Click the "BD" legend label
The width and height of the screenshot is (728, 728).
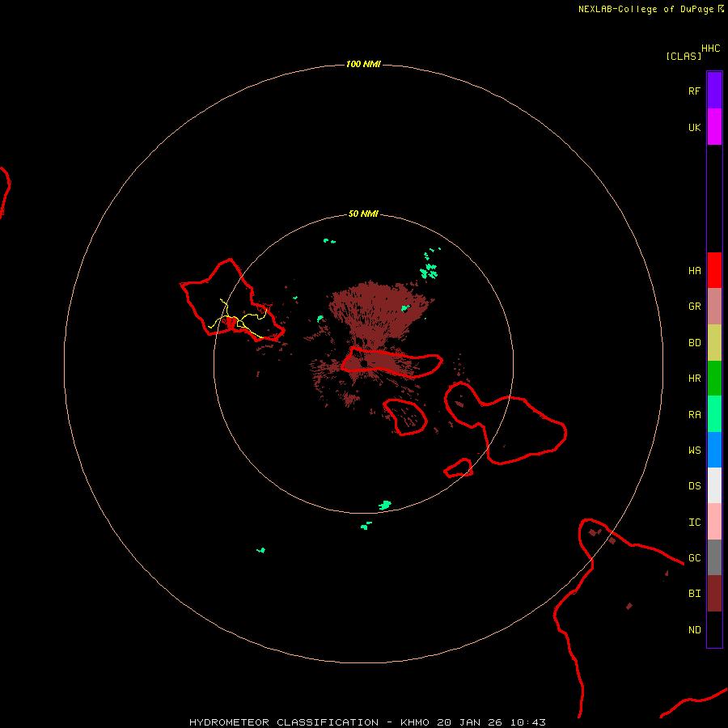694,343
